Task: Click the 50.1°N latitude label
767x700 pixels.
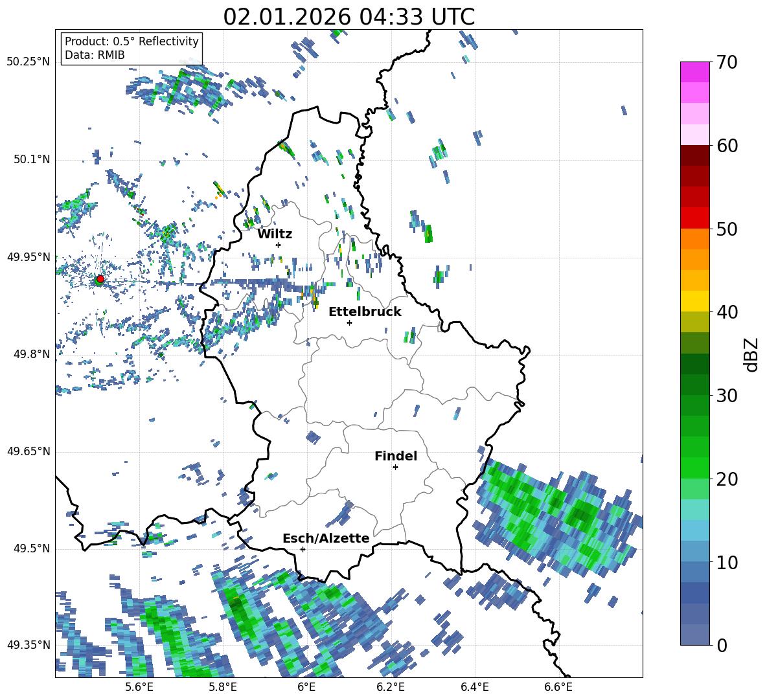Action: [x=31, y=159]
